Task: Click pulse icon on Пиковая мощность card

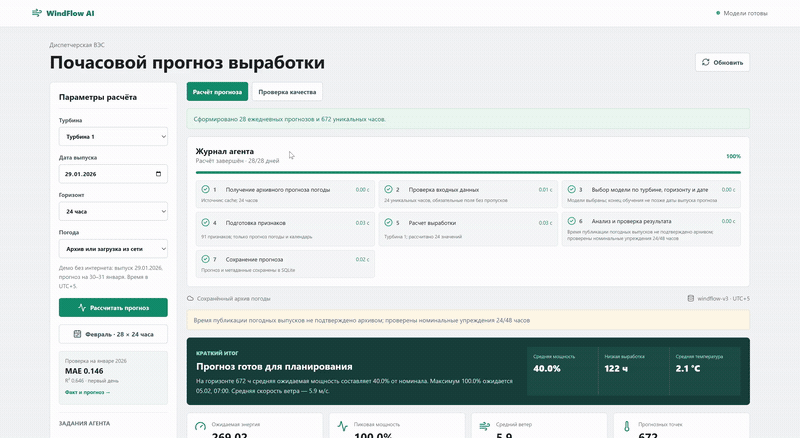Action: tap(342, 426)
